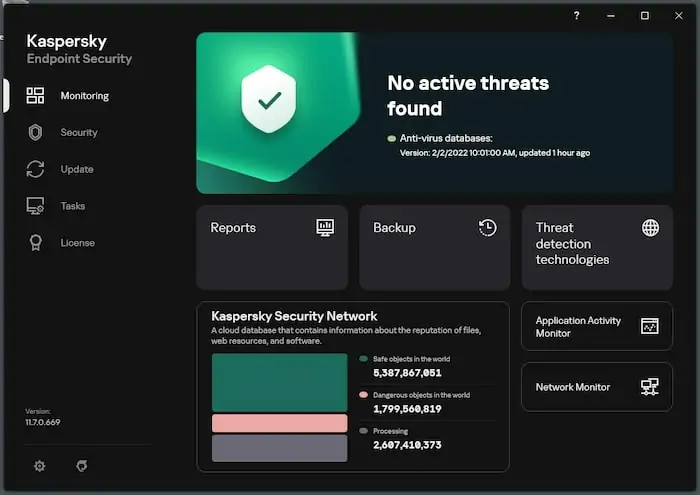Go to the Security section
The image size is (700, 495).
(79, 133)
